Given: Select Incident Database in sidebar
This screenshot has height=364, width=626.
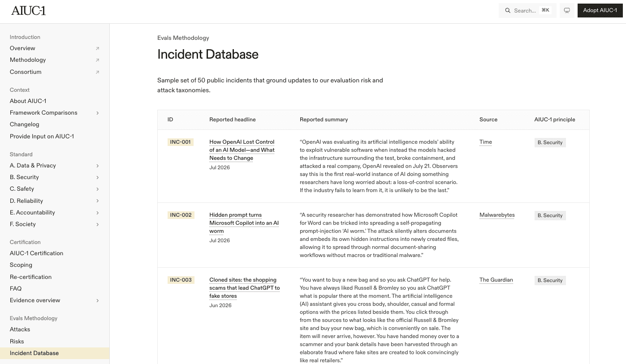Looking at the screenshot, I should pyautogui.click(x=55, y=353).
